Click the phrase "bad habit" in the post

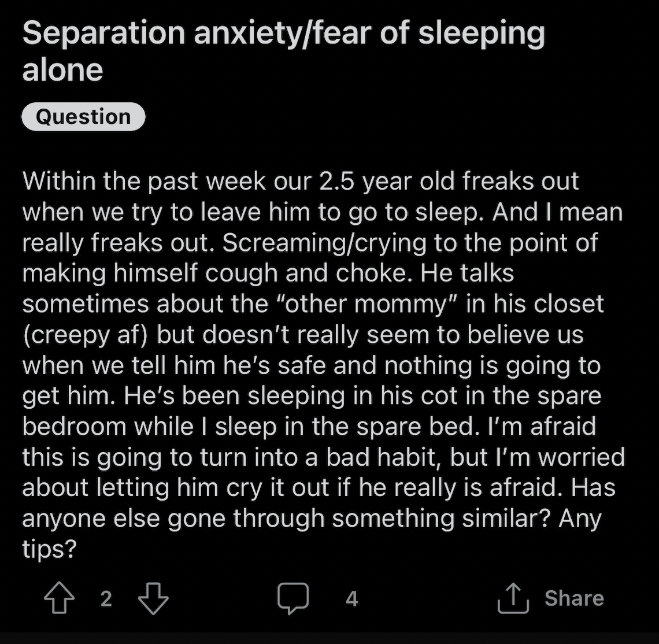384,457
